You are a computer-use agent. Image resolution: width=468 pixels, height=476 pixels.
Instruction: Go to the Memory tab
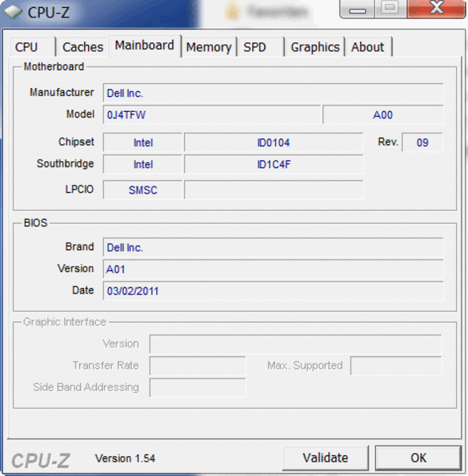(x=209, y=47)
